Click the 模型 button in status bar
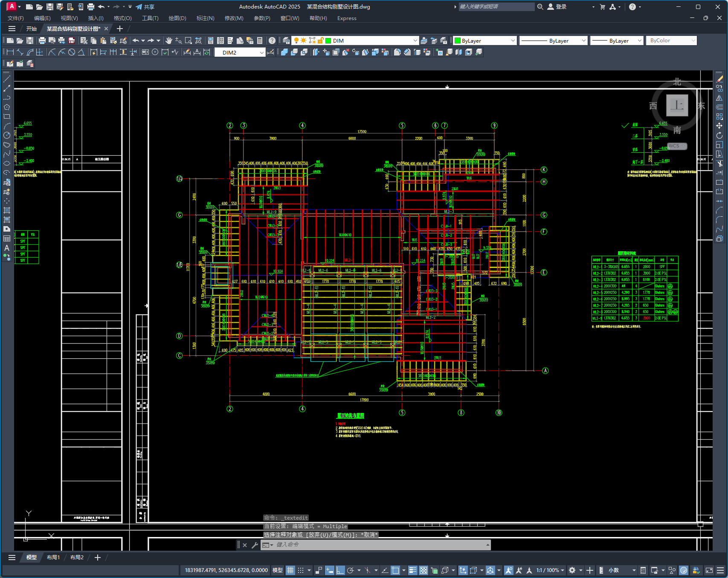The height and width of the screenshot is (578, 728). (278, 570)
